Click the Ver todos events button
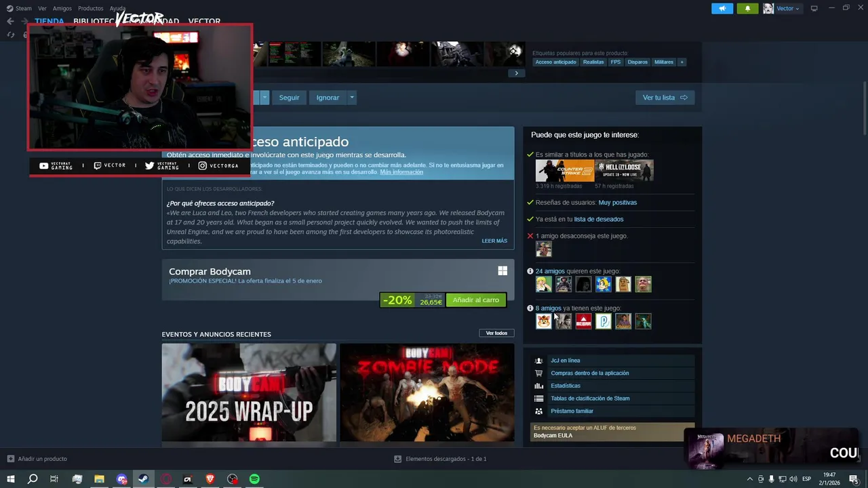 (x=496, y=333)
